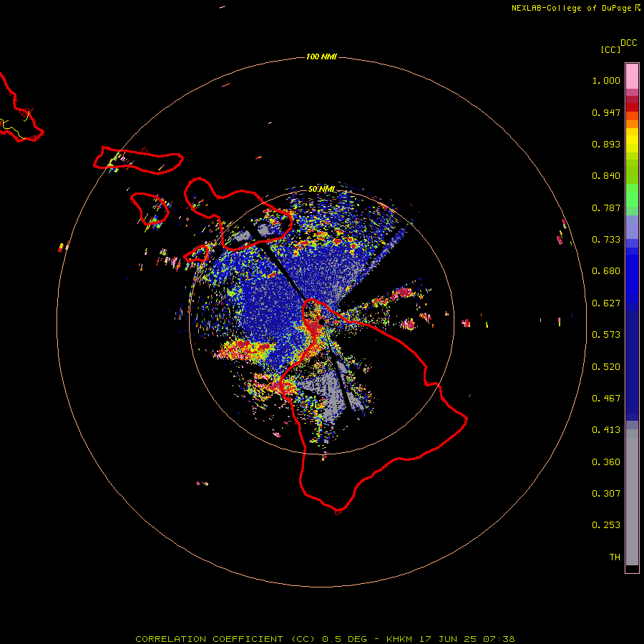Select the 0.360 scale value

[606, 462]
